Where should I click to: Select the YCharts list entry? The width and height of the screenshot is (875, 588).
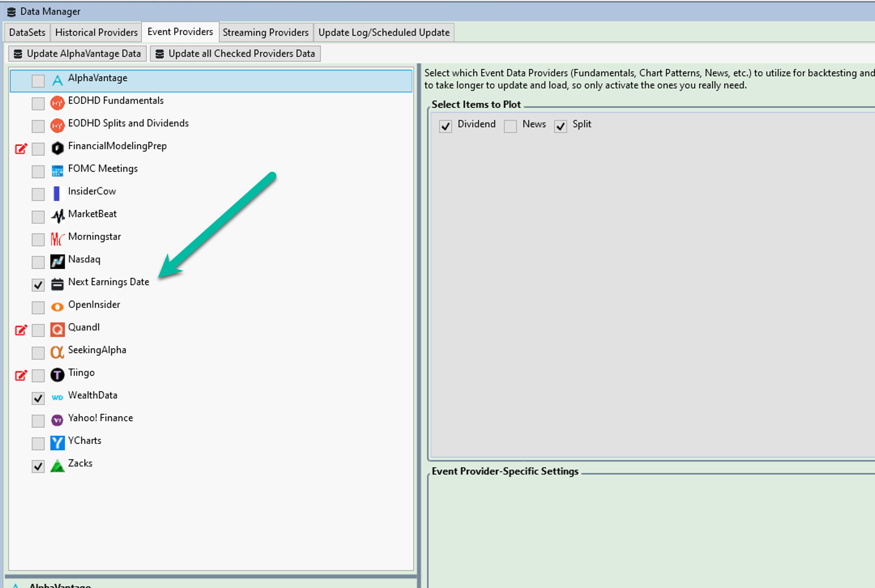(x=211, y=443)
